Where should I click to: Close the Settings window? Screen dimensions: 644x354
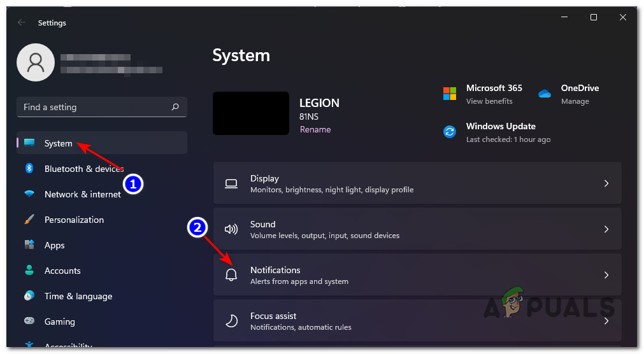[622, 17]
